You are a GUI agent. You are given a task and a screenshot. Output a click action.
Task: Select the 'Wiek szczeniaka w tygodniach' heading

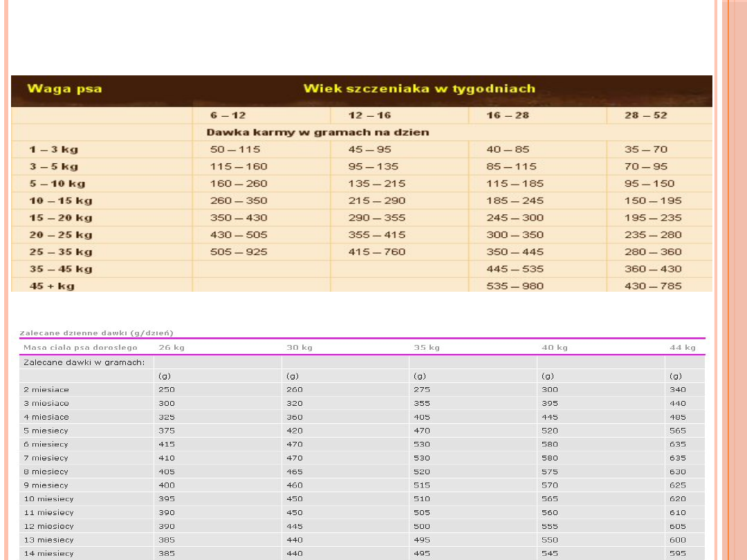419,88
